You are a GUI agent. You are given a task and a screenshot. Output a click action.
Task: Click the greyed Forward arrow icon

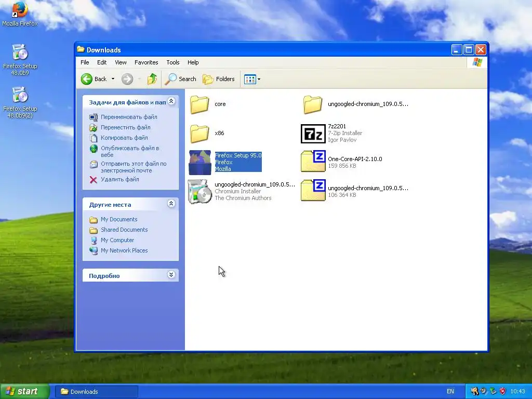(x=127, y=79)
